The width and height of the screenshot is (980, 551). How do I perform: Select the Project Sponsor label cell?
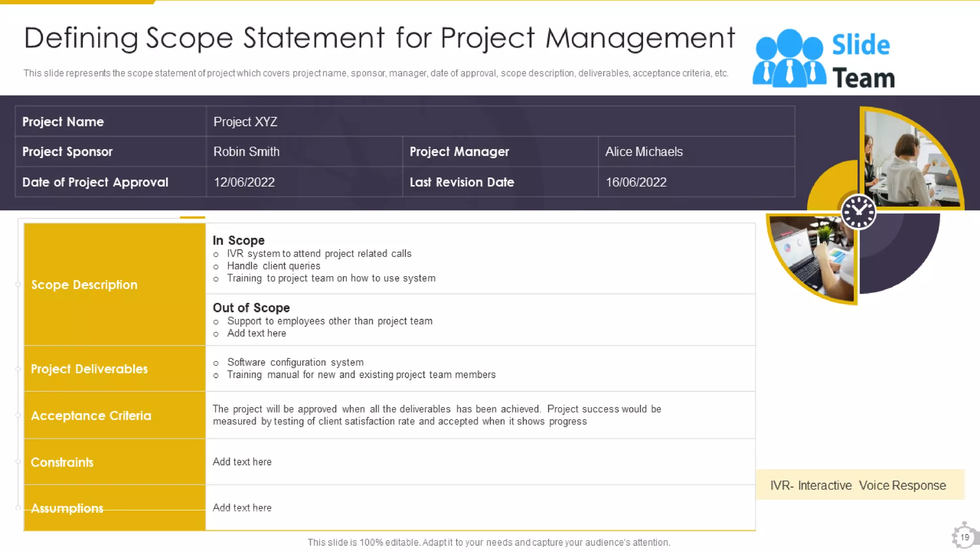(111, 152)
